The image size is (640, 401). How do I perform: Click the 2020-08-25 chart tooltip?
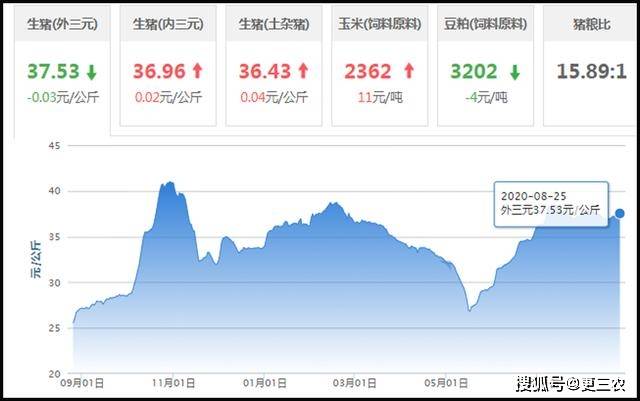[x=551, y=204]
